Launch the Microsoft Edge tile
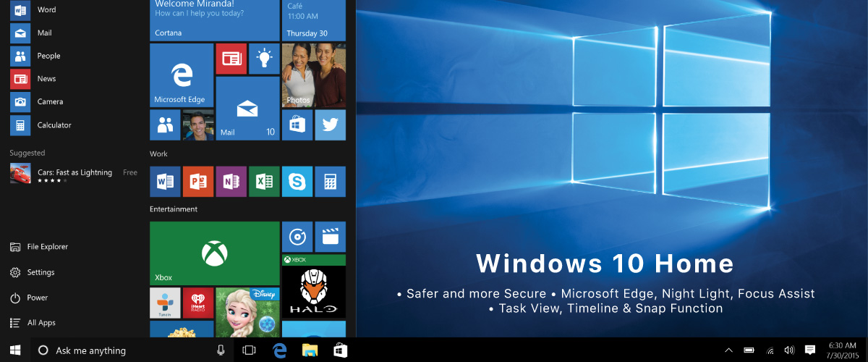 pos(182,75)
